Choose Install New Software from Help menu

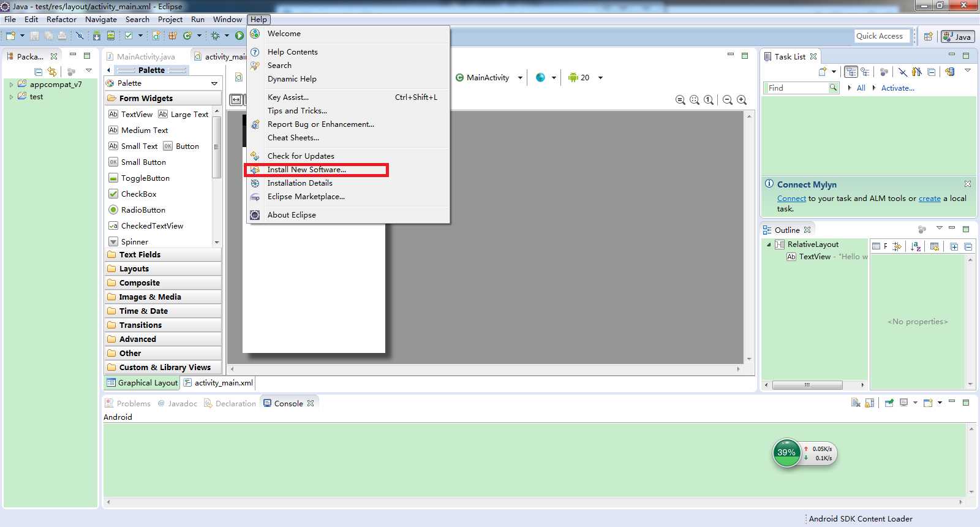click(348, 170)
